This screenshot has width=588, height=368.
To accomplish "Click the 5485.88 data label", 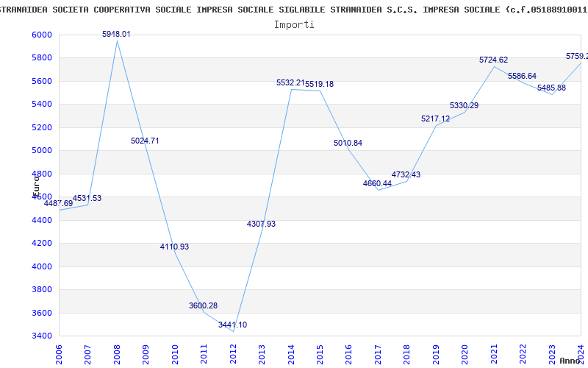I will [552, 88].
